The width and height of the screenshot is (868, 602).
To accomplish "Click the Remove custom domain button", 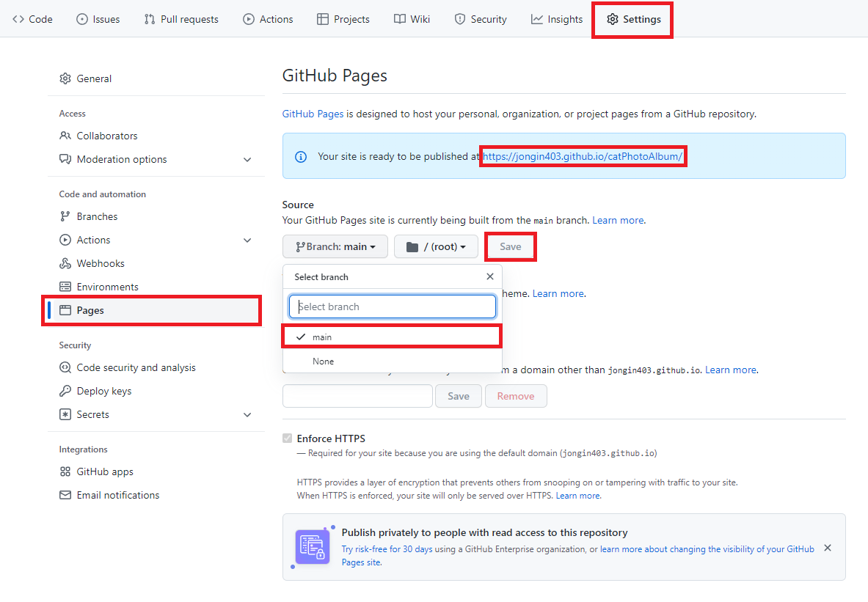I will [516, 396].
